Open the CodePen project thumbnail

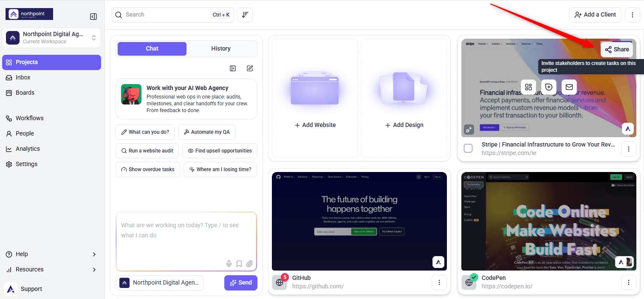549,221
